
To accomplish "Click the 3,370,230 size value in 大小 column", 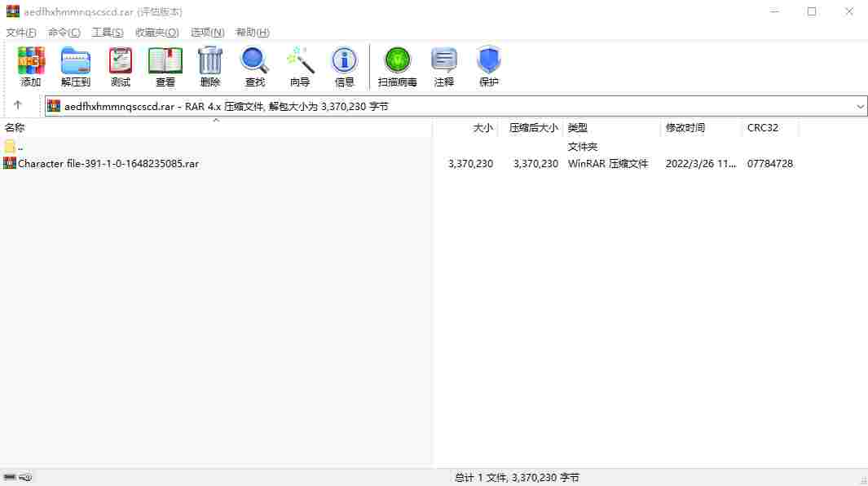I will (x=470, y=163).
